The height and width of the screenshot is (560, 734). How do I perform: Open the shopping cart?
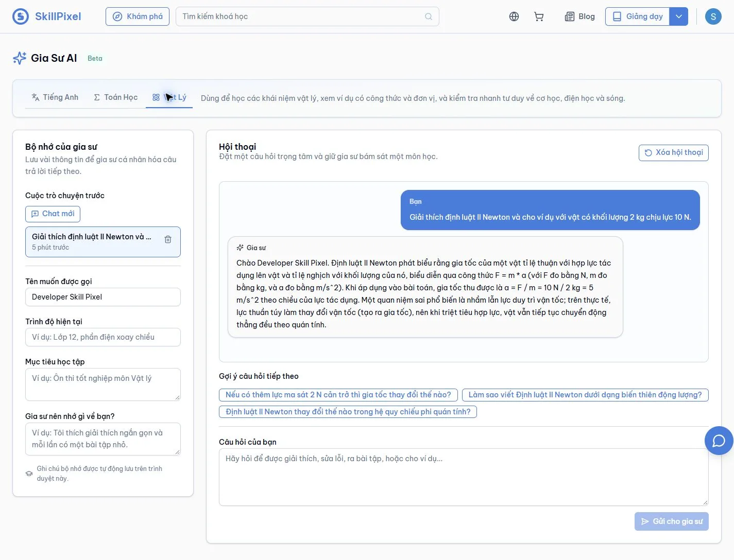click(539, 16)
